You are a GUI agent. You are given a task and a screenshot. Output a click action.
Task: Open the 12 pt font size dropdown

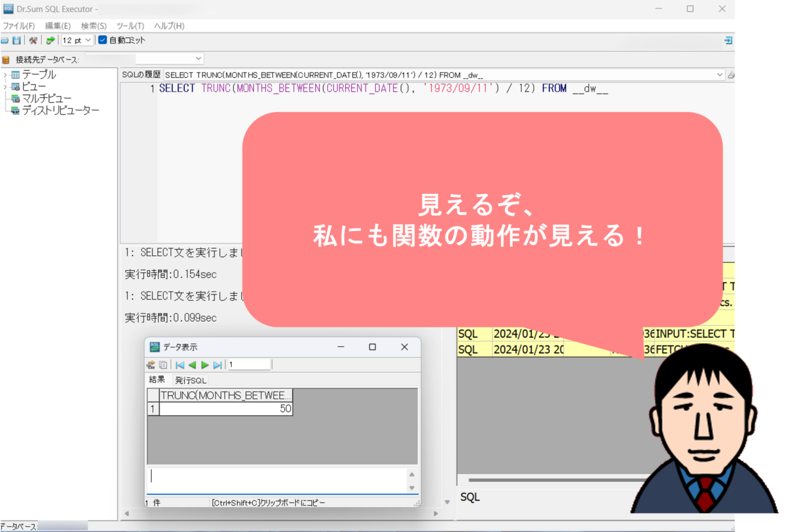pyautogui.click(x=87, y=40)
